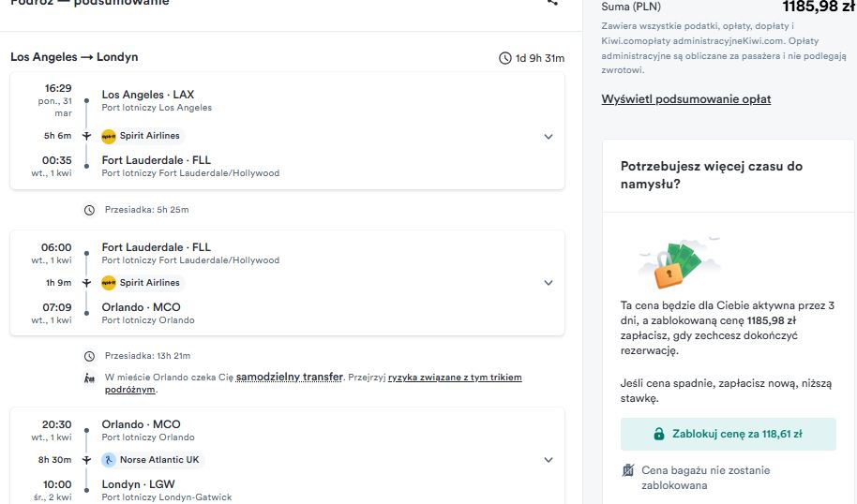This screenshot has width=857, height=504.
Task: Click the padlock icon in the Zablokuj button
Action: pyautogui.click(x=659, y=434)
